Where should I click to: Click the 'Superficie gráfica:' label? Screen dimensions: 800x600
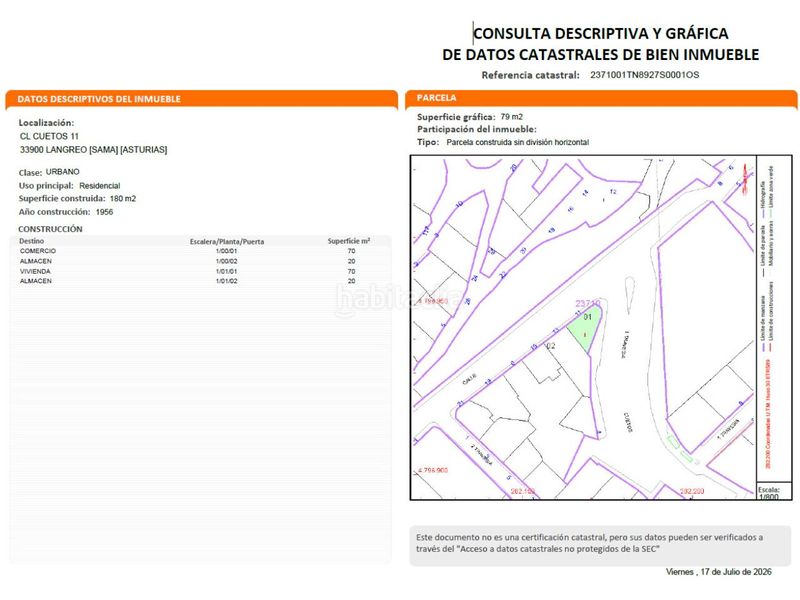pos(456,117)
